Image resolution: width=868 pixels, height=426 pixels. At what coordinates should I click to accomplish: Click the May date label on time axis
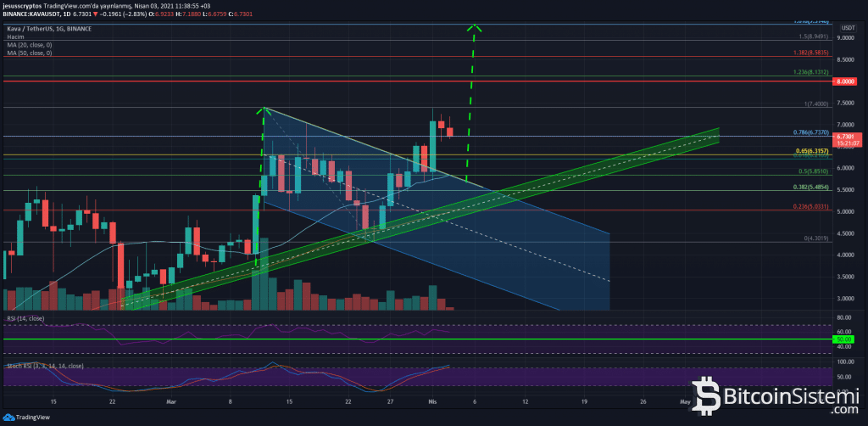pyautogui.click(x=685, y=401)
